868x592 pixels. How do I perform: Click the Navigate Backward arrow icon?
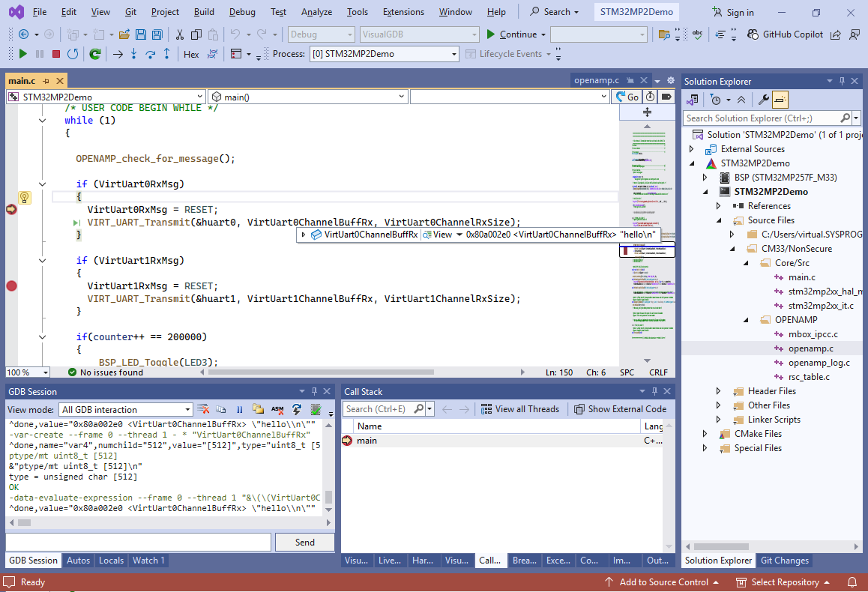click(x=24, y=34)
